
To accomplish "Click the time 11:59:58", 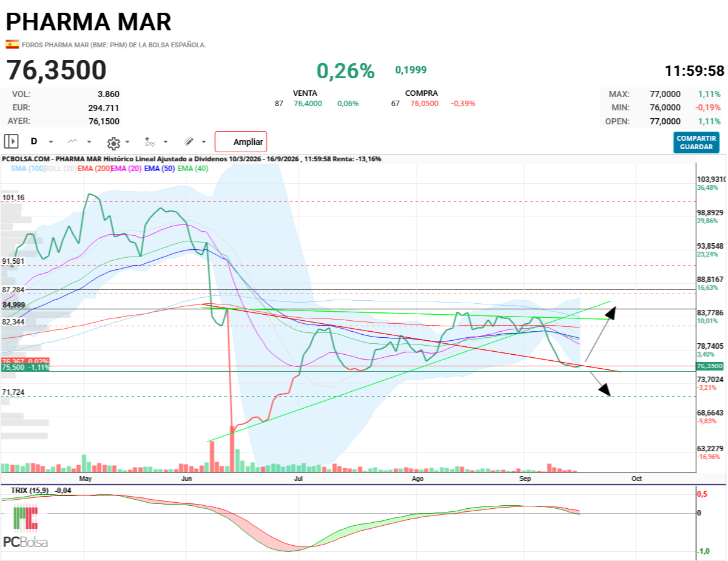I will click(x=695, y=71).
